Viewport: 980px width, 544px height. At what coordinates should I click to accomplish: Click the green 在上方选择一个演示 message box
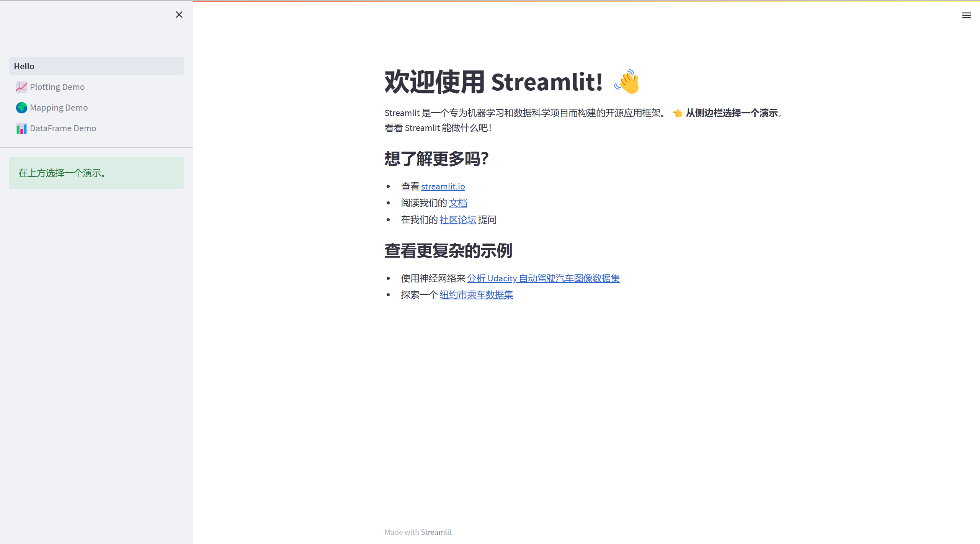coord(96,173)
